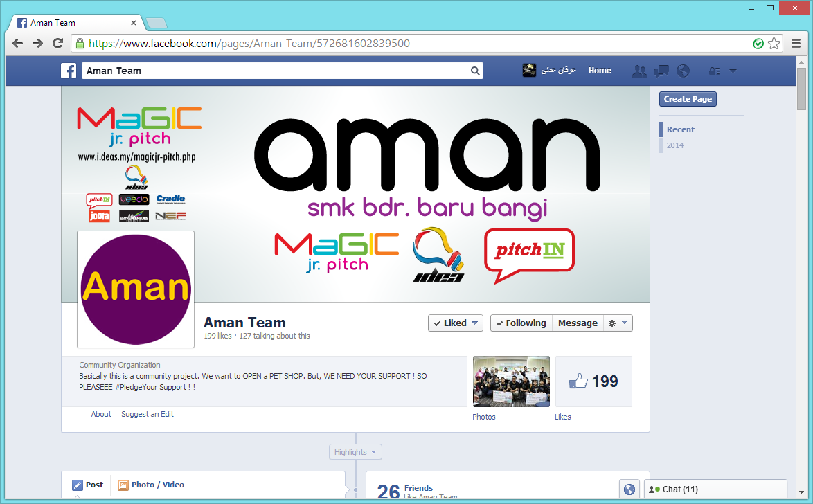Toggle the Following button
Viewport: 813px width, 504px height.
point(521,323)
